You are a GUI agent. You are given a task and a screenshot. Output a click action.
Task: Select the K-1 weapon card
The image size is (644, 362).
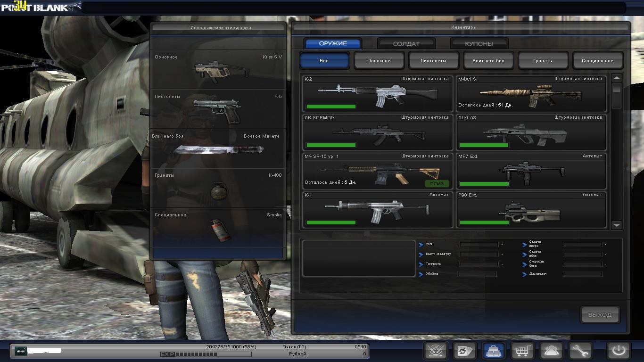point(377,209)
